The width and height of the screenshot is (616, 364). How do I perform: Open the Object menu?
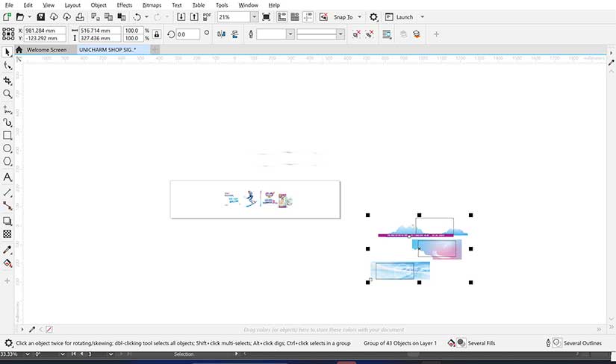tap(99, 5)
